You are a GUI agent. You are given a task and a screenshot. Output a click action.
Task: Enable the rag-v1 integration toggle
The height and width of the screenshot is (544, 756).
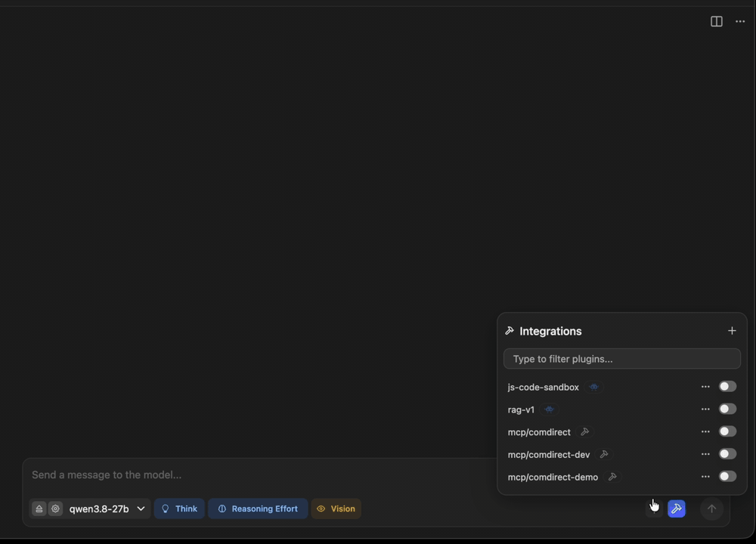[x=727, y=409]
